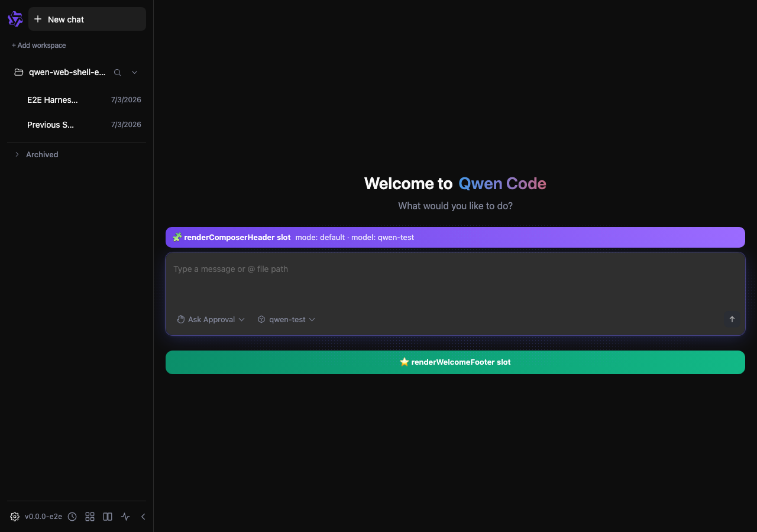Select the qwen-web-shell-e... workspace name
The height and width of the screenshot is (532, 757).
(67, 72)
